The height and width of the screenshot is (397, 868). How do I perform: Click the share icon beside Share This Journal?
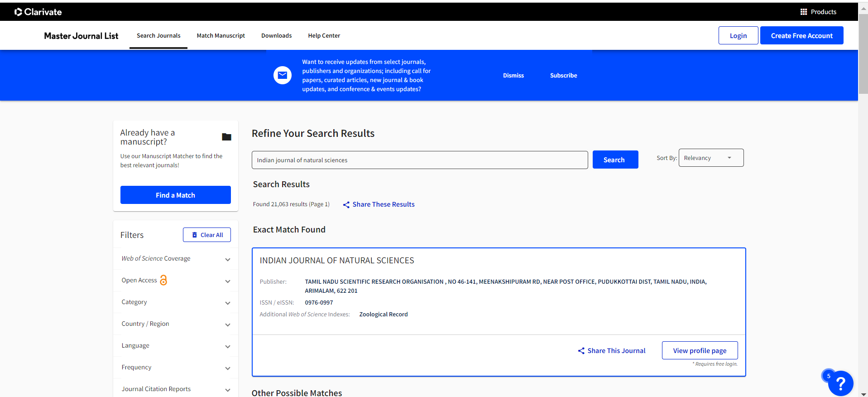click(581, 351)
